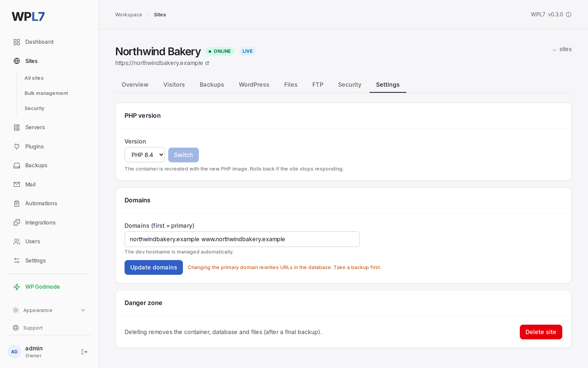Open the Mail envelope icon
Screen dimensions: 588x368
point(17,184)
